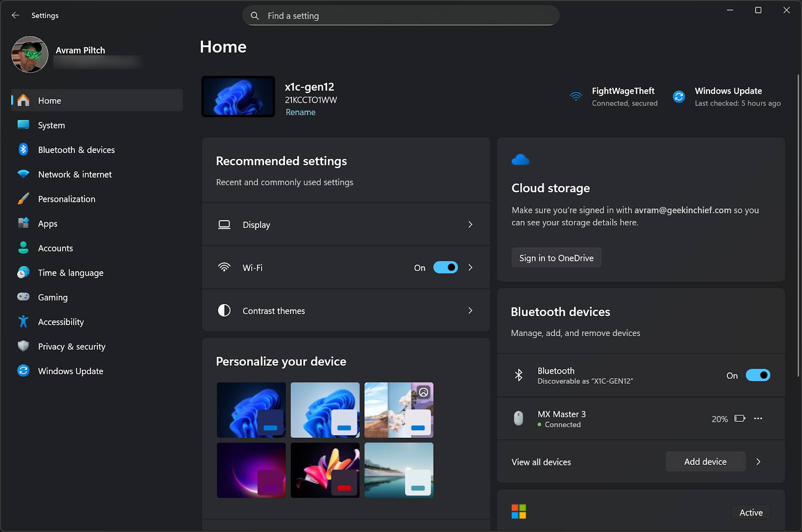Open the Home page in sidebar
Viewport: 802px width, 532px height.
click(97, 100)
